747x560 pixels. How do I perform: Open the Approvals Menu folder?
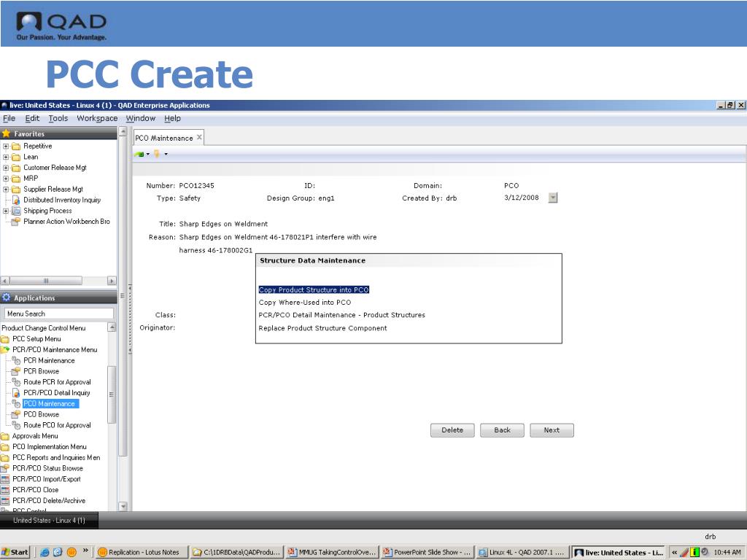(x=35, y=436)
